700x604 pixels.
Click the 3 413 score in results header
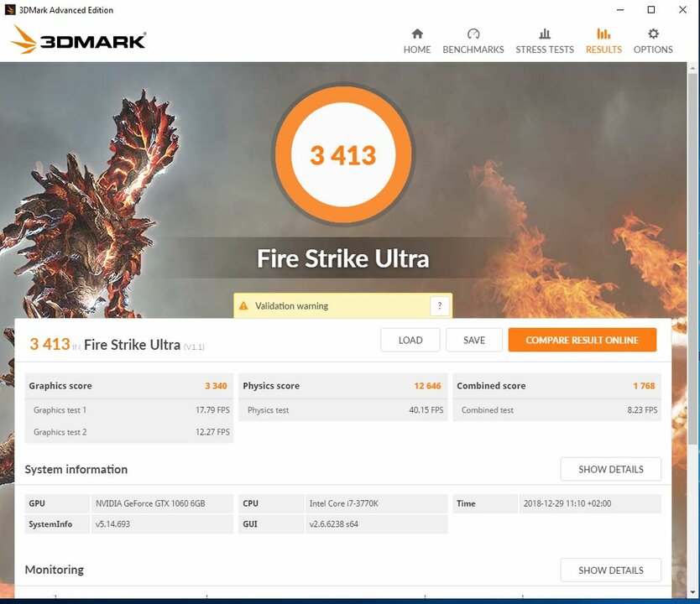[50, 344]
